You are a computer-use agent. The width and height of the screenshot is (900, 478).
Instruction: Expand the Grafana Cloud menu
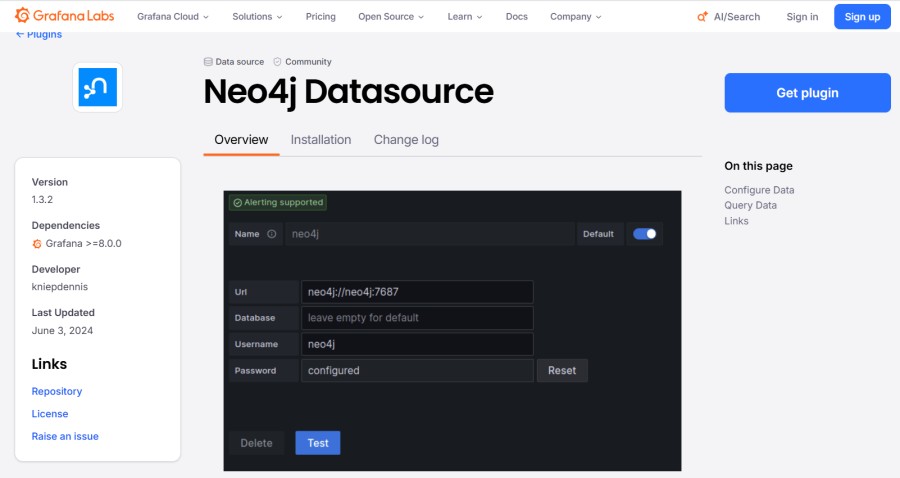click(x=173, y=17)
